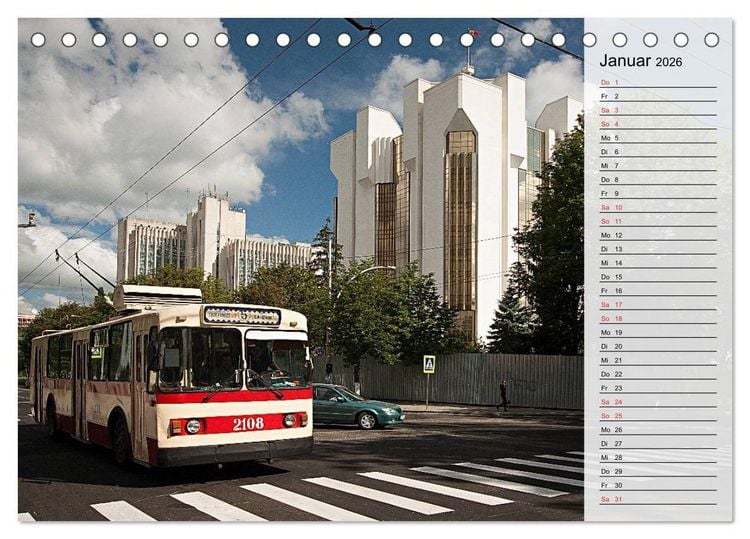Screen dimensions: 750x539
Task: Click the calendar row 'Di 27'
Action: (658, 443)
